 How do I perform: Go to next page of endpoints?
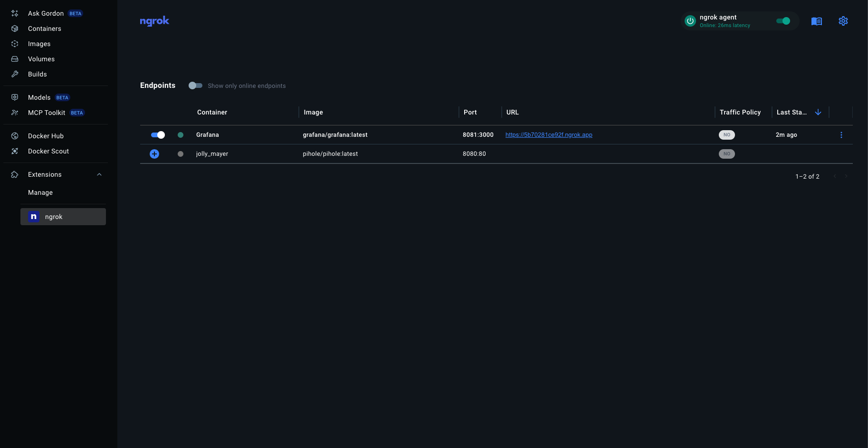coord(846,176)
